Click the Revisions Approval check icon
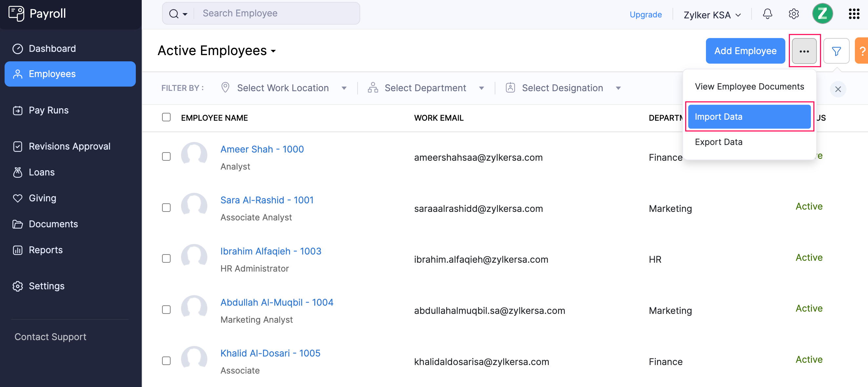 click(17, 147)
